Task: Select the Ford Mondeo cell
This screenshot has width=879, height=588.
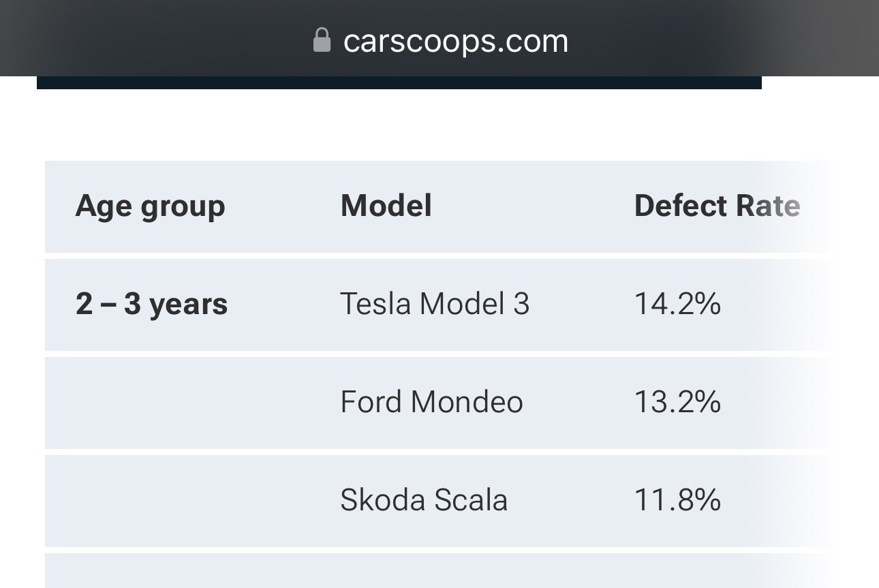Action: (431, 402)
